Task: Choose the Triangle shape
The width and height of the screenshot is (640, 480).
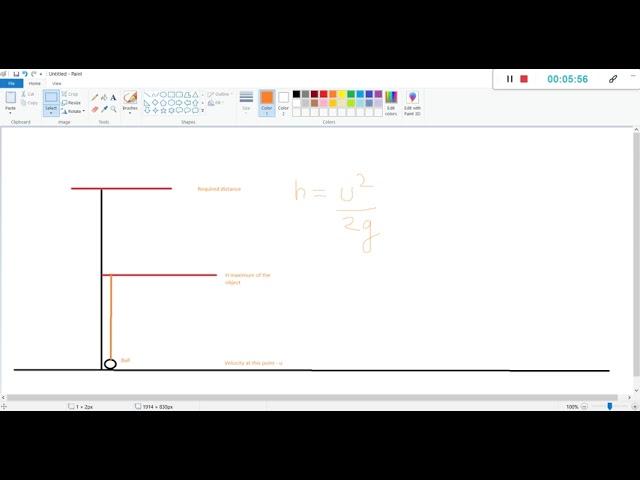Action: [195, 94]
